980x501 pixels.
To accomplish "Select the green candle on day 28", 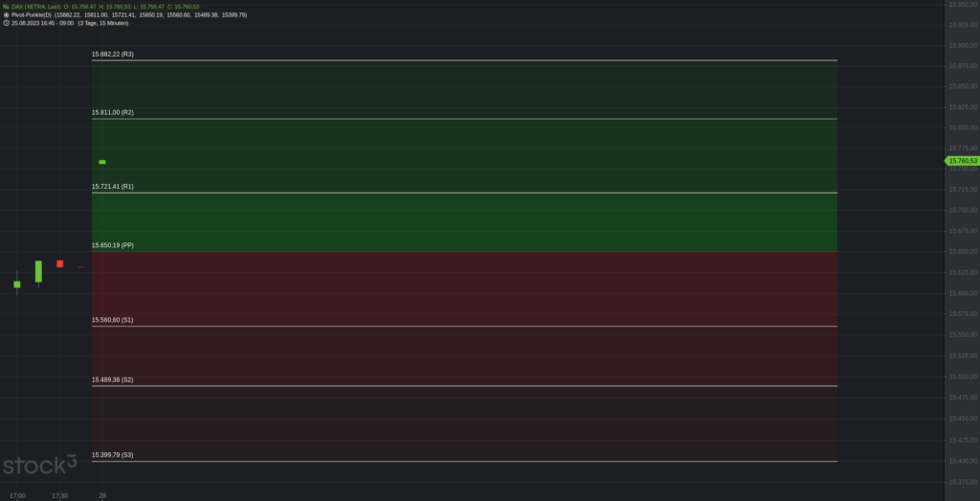I will pyautogui.click(x=101, y=162).
